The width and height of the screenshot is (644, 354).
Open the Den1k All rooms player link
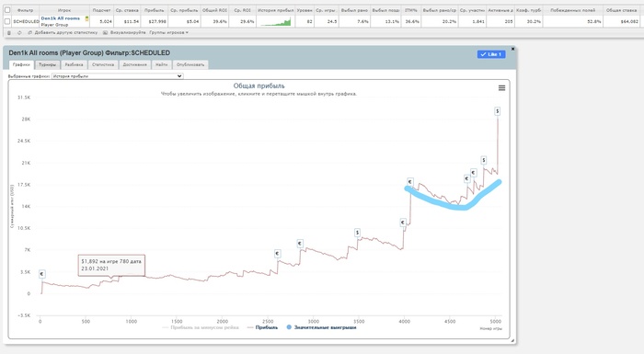(61, 18)
